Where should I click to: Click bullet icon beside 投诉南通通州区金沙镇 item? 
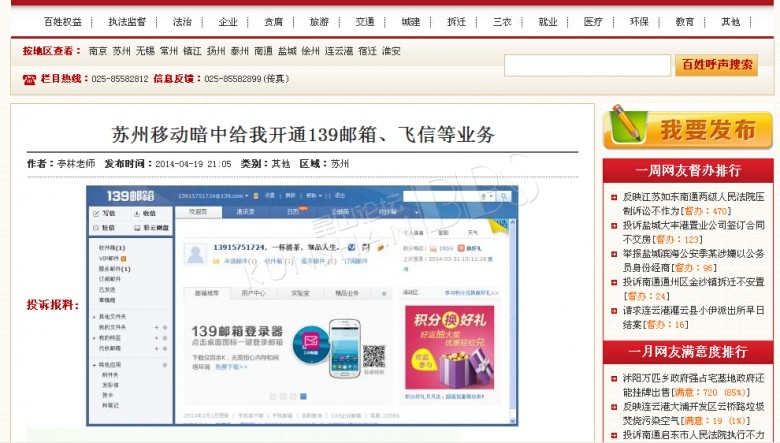pos(614,282)
